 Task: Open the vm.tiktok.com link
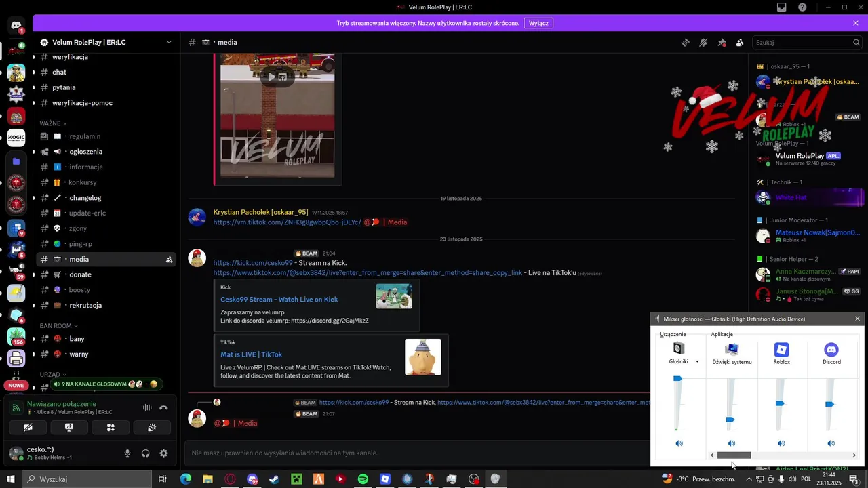[287, 222]
